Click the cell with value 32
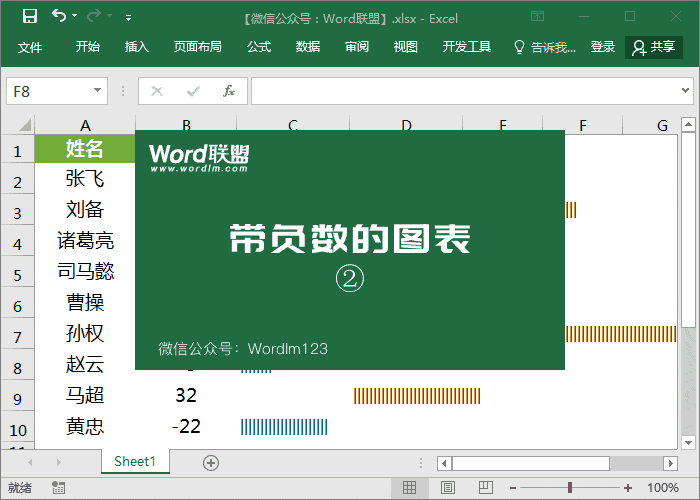Image resolution: width=700 pixels, height=500 pixels. point(186,395)
